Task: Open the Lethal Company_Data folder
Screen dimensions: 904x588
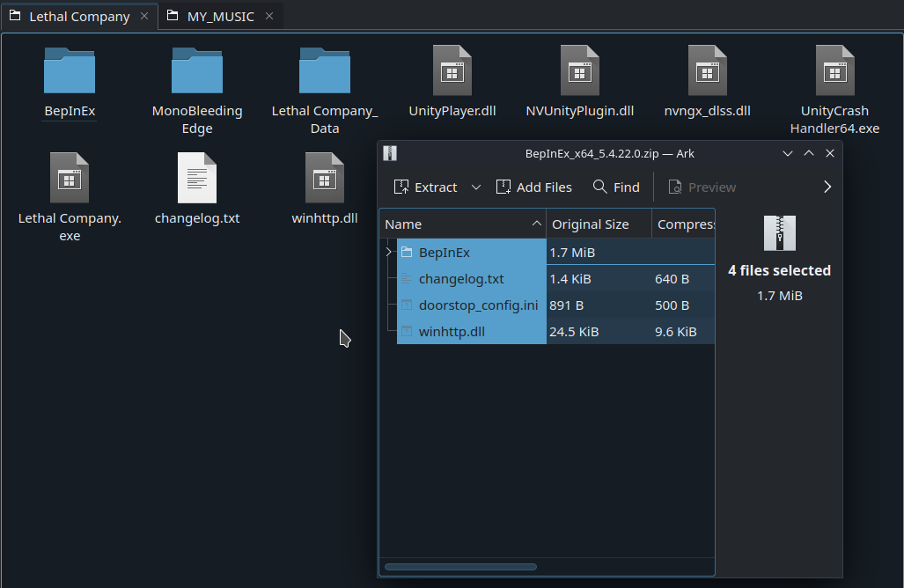Action: pos(325,71)
